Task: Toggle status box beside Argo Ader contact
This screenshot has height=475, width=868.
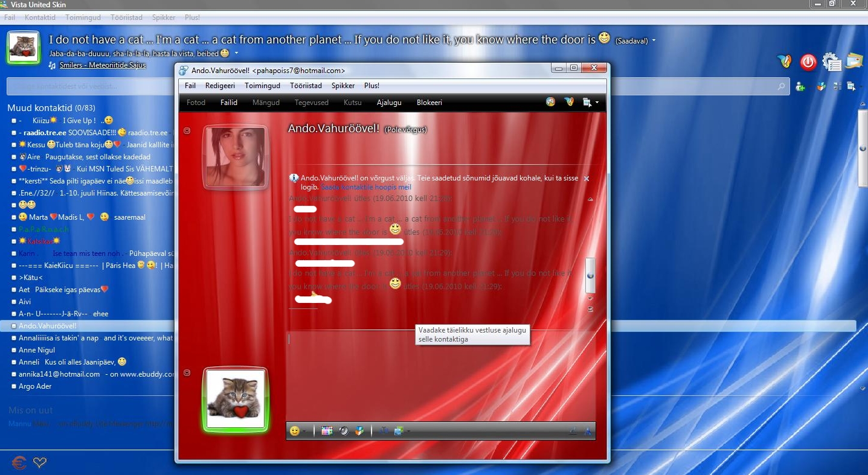Action: tap(14, 386)
